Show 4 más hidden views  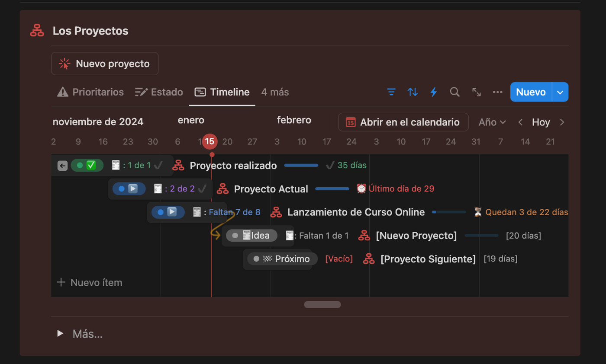(275, 92)
